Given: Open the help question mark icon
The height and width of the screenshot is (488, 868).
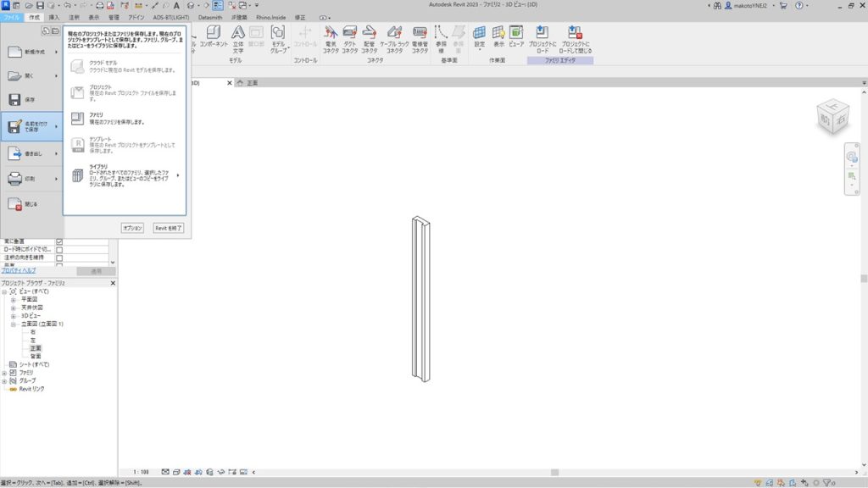Looking at the screenshot, I should (x=798, y=6).
